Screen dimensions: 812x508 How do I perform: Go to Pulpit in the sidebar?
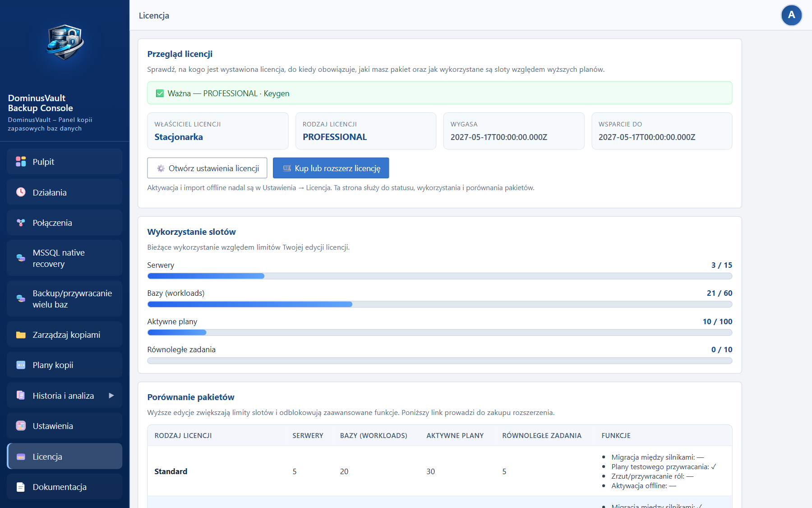coord(65,162)
